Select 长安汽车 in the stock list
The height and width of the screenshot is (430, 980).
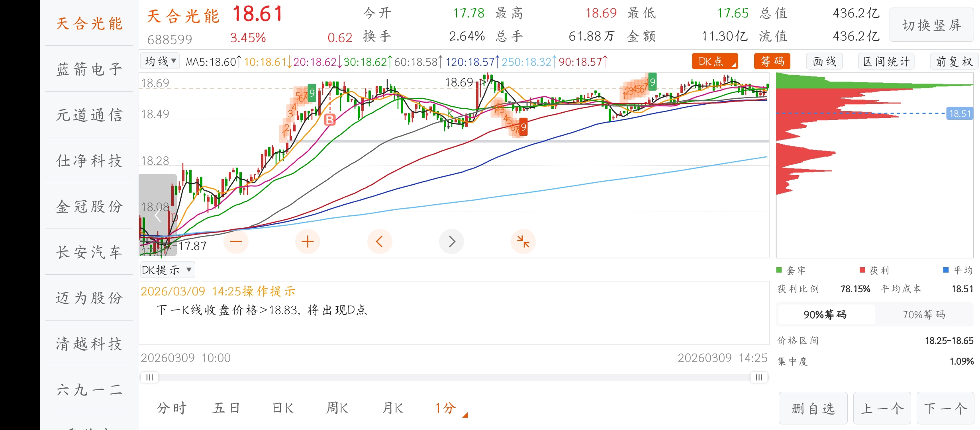click(x=89, y=252)
